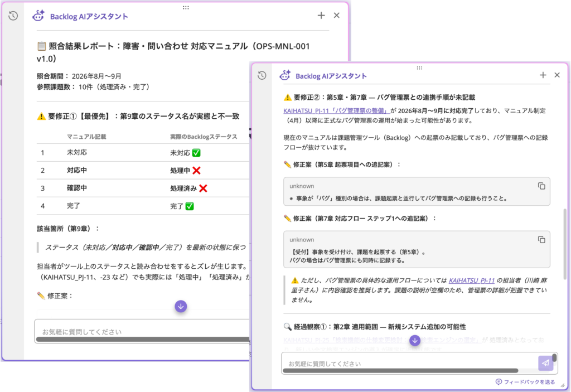The height and width of the screenshot is (392, 571).
Task: Click the 照合結果レポート heading
Action: coord(173,52)
